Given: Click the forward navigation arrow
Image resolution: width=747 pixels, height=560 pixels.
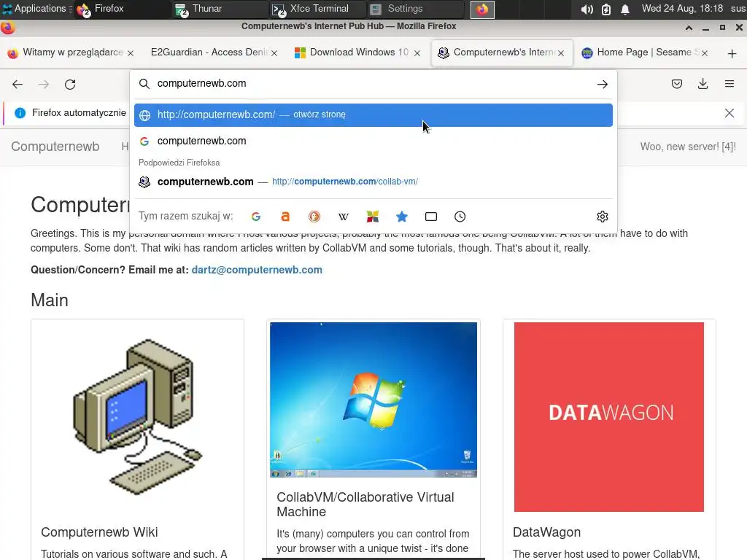Looking at the screenshot, I should [x=44, y=85].
